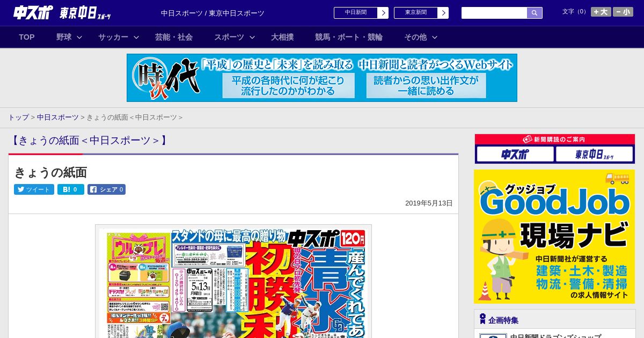Focus the header search input field

tap(494, 13)
